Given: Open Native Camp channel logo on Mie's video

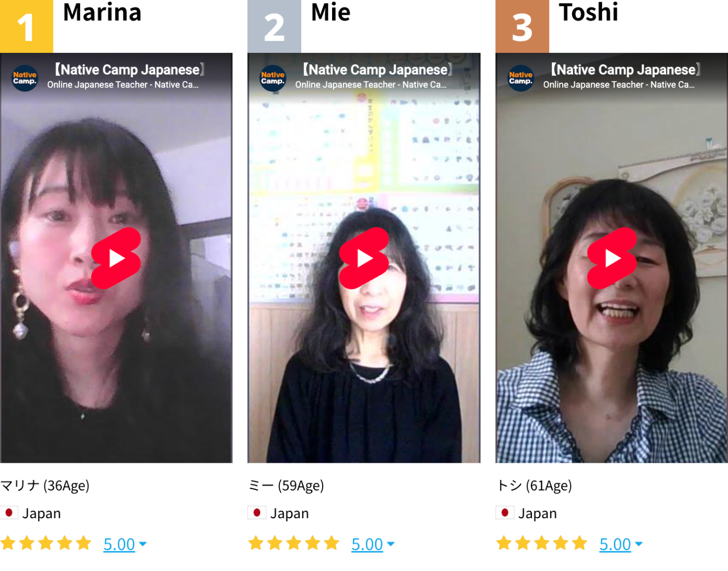Looking at the screenshot, I should 273,78.
